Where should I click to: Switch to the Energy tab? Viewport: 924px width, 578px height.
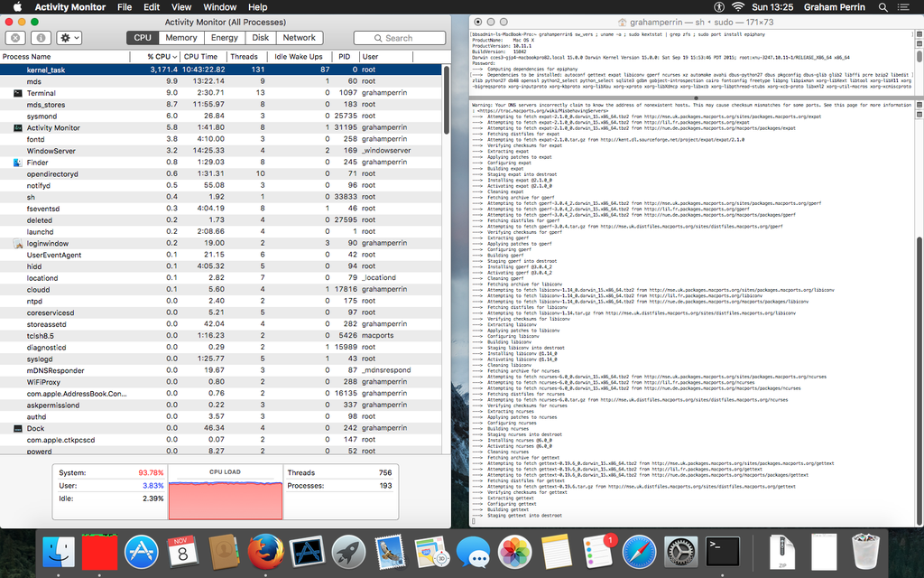tap(225, 38)
